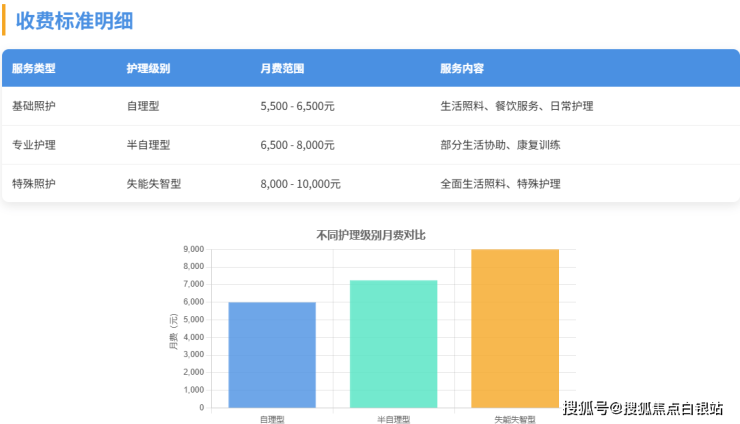This screenshot has height=424, width=740.
Task: Click the 8,000 - 10,000元 price cell
Action: (x=300, y=184)
